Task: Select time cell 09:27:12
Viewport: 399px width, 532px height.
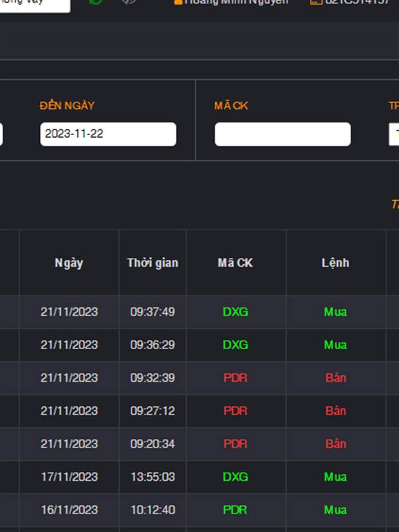Action: tap(153, 411)
